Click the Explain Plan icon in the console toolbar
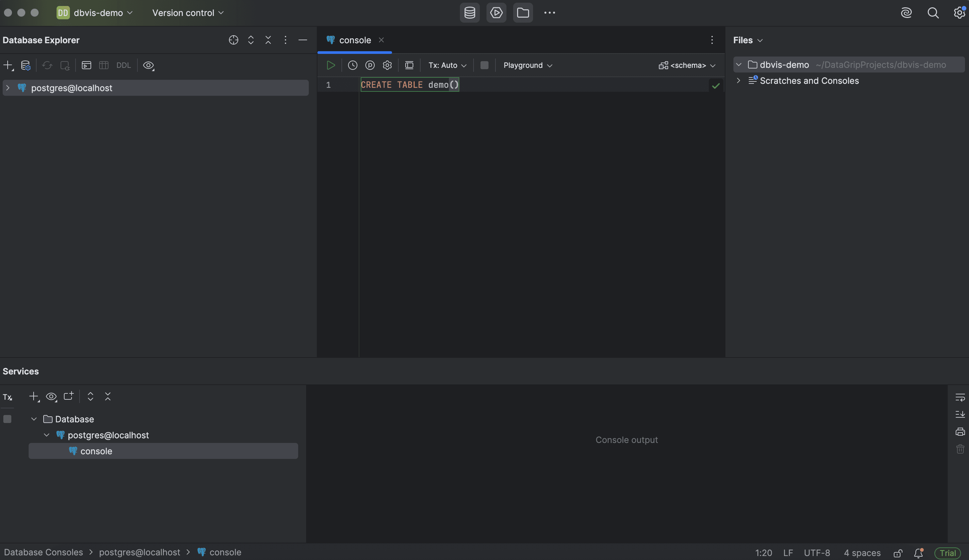The height and width of the screenshot is (560, 969). click(369, 65)
